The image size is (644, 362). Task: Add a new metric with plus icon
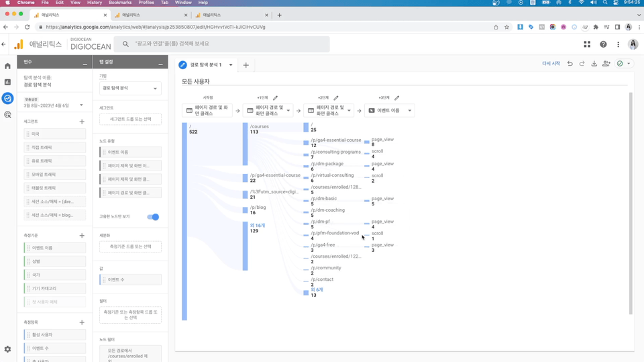point(82,322)
